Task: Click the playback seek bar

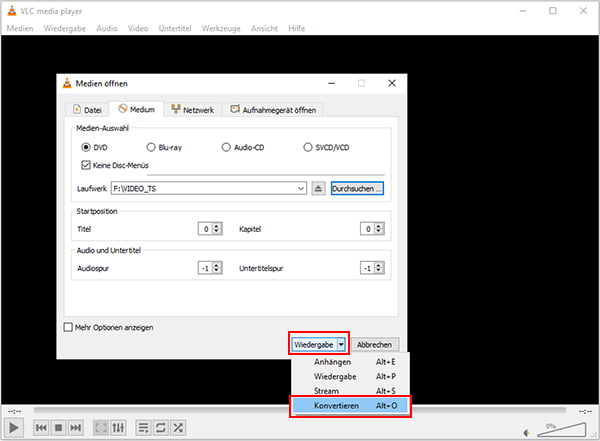Action: pyautogui.click(x=300, y=410)
